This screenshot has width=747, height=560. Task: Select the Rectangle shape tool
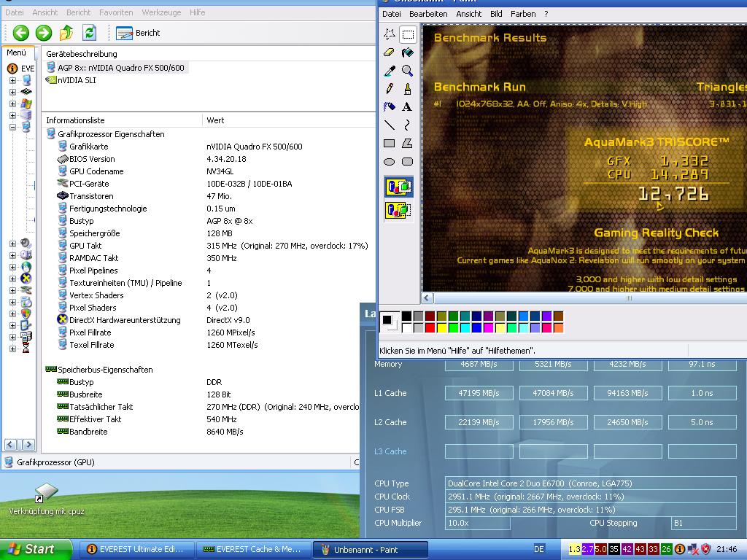pos(390,143)
